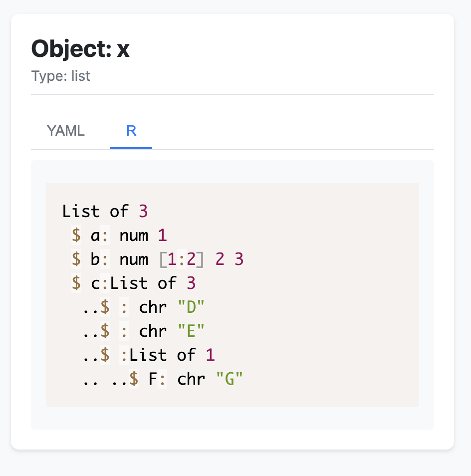
Task: Select the num 1 value of element a
Action: (x=163, y=235)
